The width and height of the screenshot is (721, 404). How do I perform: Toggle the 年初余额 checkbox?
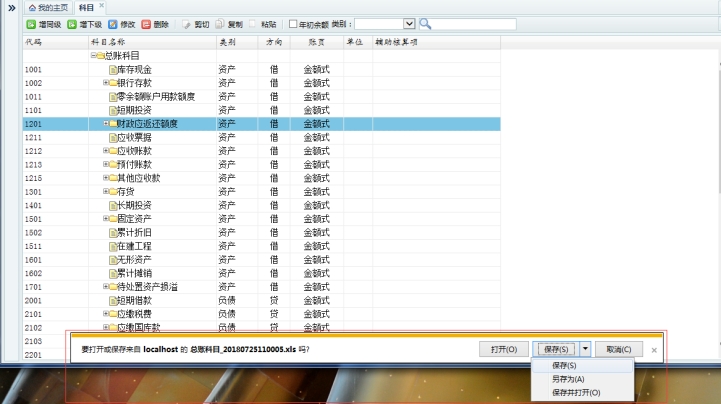(293, 23)
